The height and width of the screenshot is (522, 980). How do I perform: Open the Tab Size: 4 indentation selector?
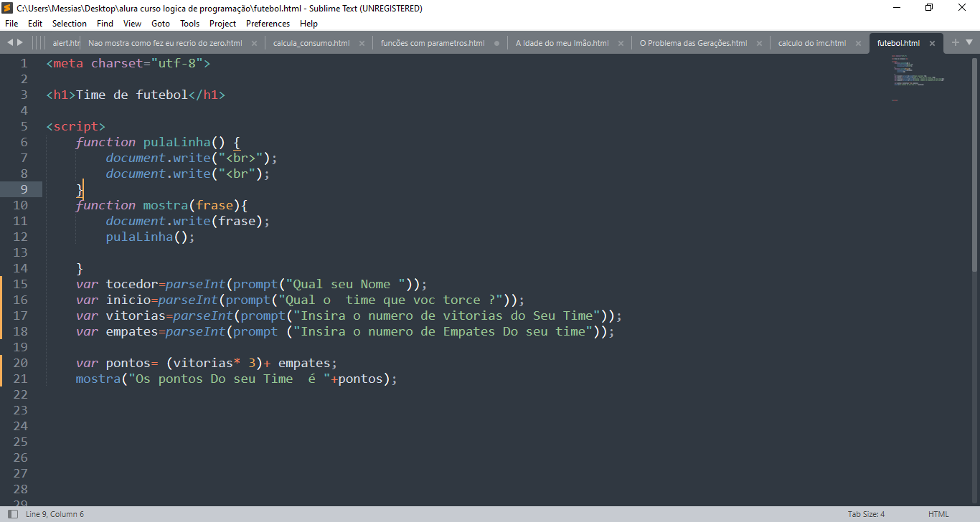pos(866,514)
